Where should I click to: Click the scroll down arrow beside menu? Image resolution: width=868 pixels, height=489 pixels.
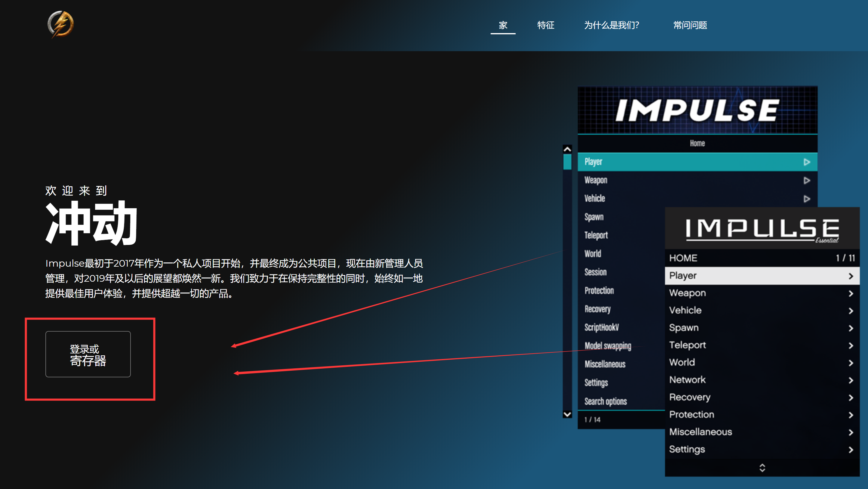568,414
